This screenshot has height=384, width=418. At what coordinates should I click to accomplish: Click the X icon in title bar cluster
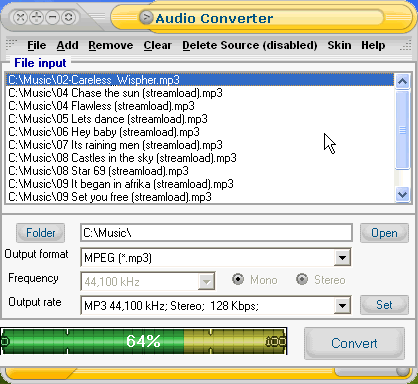pyautogui.click(x=20, y=17)
